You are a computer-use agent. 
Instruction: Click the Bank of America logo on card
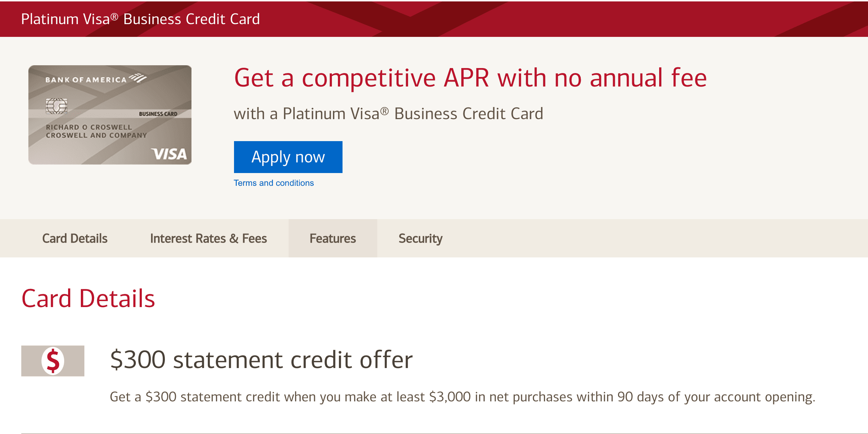95,79
